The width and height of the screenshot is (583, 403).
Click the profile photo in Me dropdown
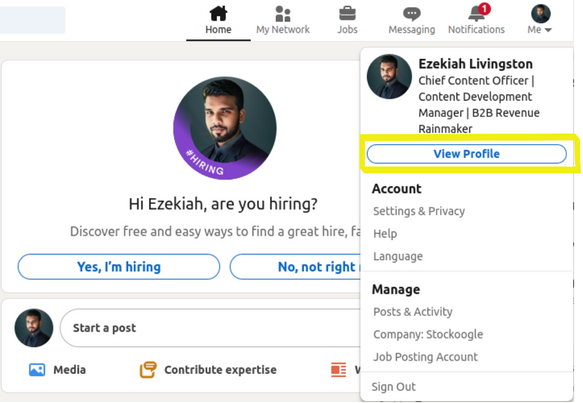[x=389, y=77]
